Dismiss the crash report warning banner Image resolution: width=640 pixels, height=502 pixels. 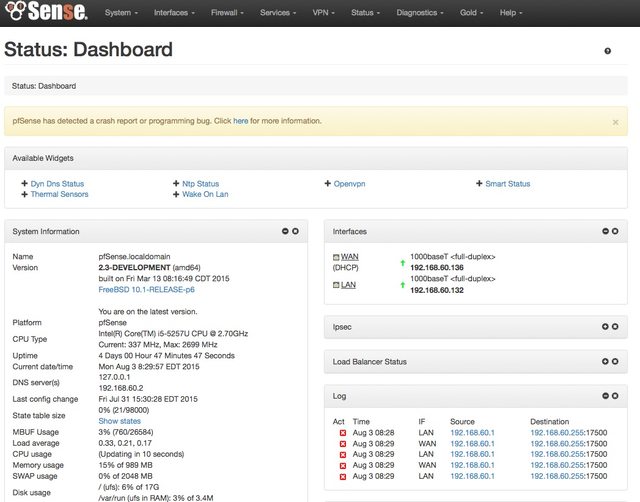(615, 122)
